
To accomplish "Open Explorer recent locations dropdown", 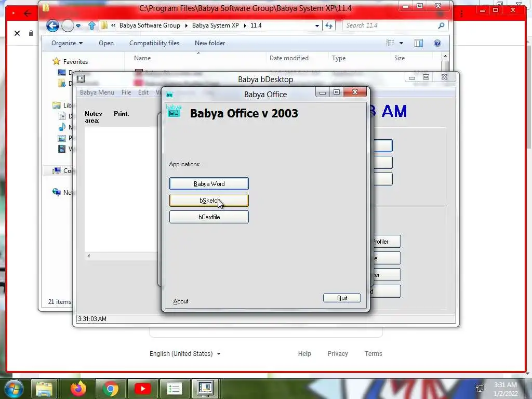I will (78, 26).
